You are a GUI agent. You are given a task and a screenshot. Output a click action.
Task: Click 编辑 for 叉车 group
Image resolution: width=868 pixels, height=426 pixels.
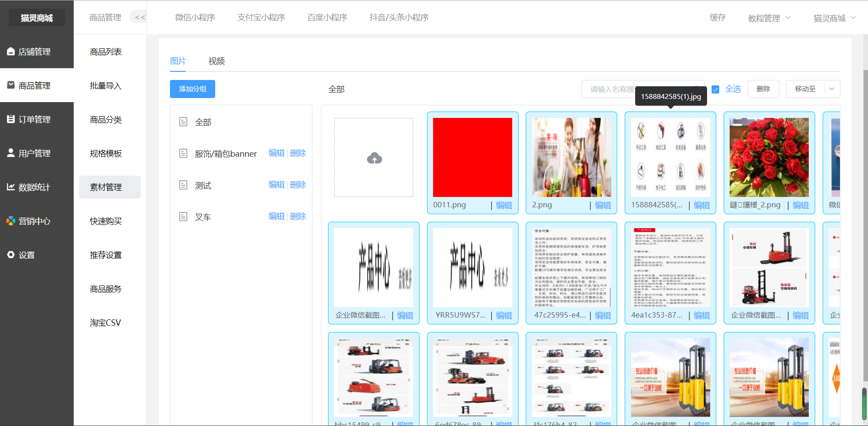click(x=276, y=216)
